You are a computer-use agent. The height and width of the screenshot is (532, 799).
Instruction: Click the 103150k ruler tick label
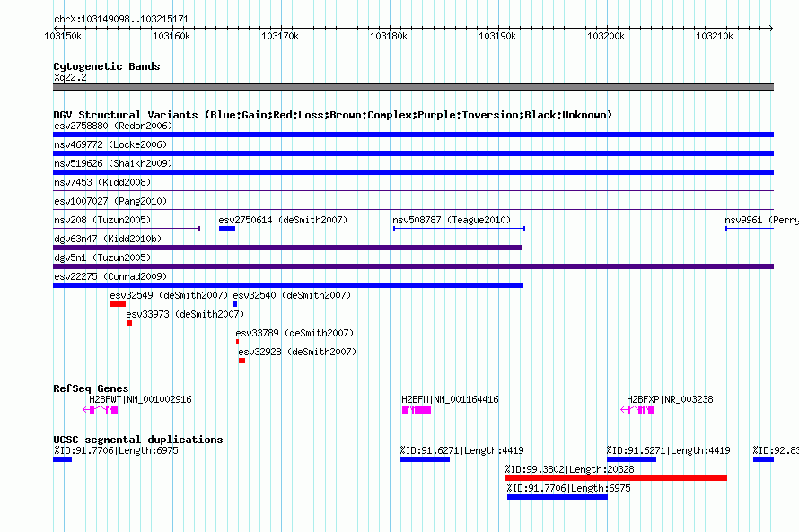tap(63, 36)
